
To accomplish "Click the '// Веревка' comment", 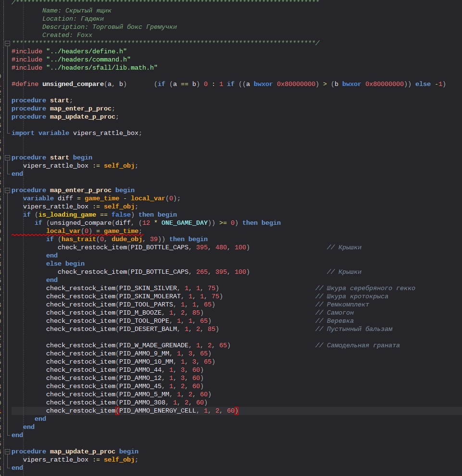I will coord(335,321).
